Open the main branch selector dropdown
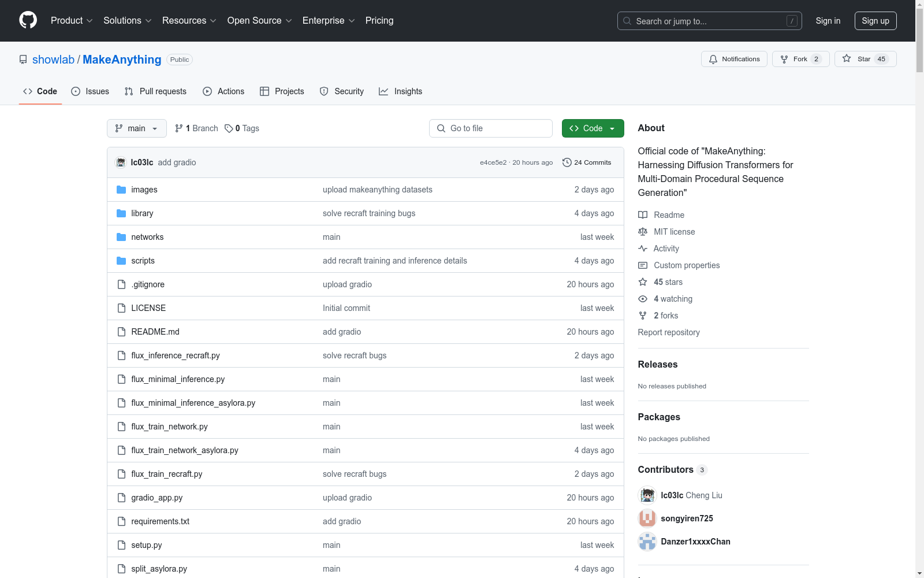Screen dimensions: 924x578 [137, 128]
